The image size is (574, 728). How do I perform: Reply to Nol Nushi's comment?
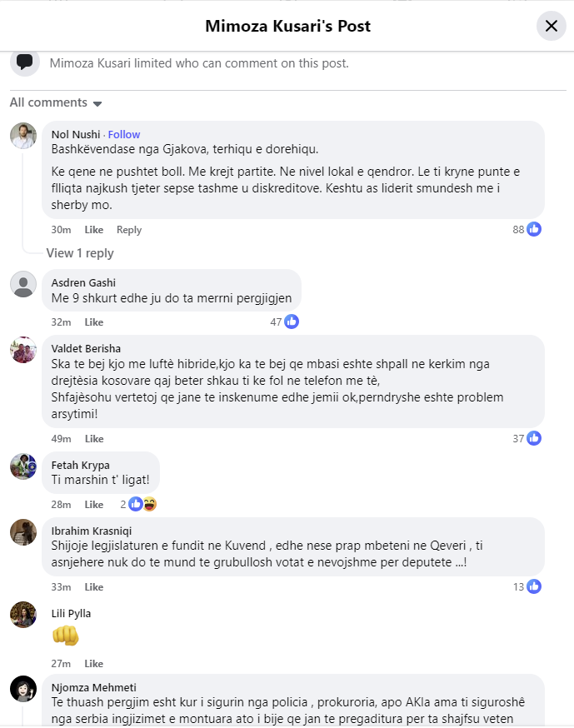(x=129, y=230)
